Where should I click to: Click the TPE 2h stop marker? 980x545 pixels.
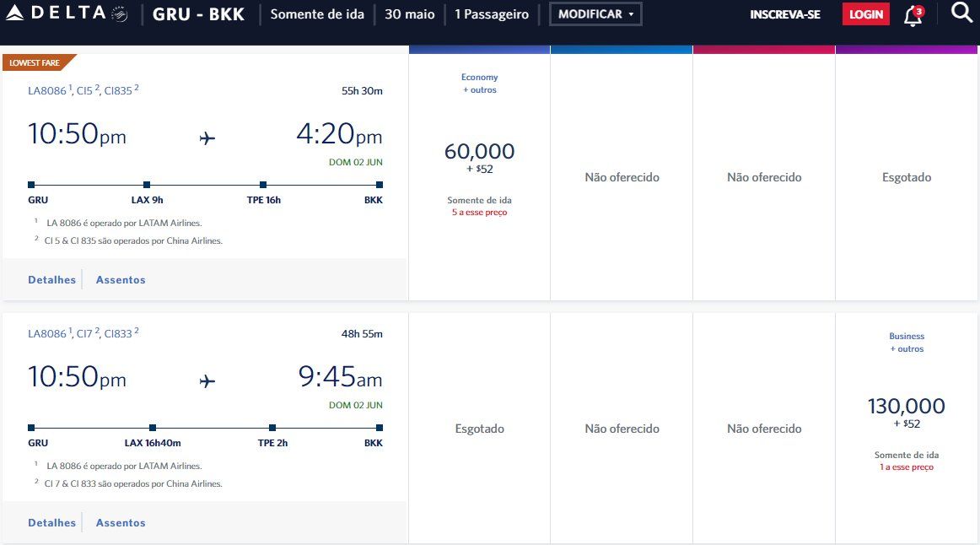(272, 428)
